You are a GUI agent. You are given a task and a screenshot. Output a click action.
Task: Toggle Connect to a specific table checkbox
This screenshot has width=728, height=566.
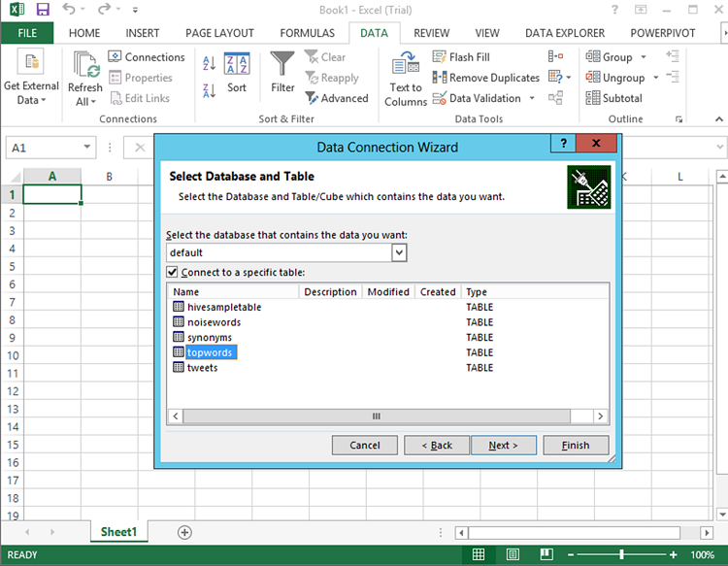(x=172, y=272)
